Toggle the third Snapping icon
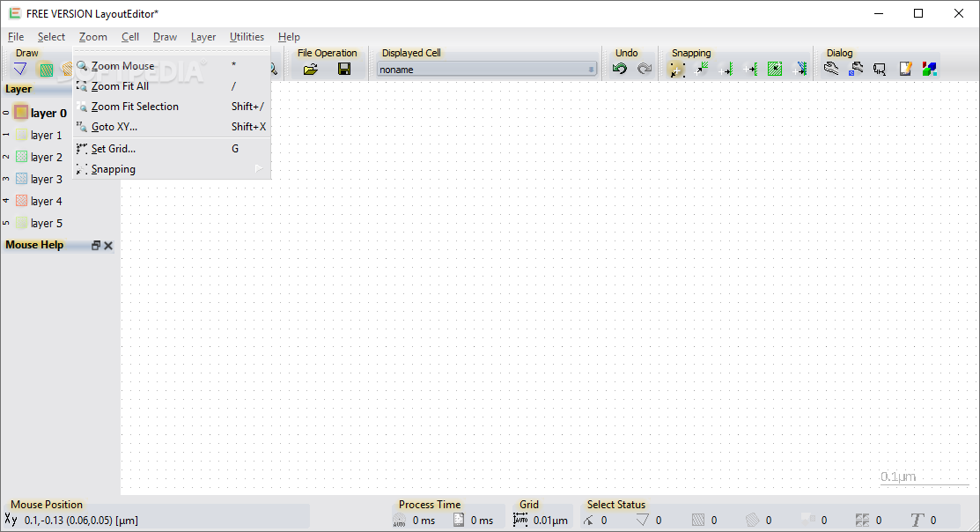Viewport: 980px width, 532px height. click(x=726, y=70)
